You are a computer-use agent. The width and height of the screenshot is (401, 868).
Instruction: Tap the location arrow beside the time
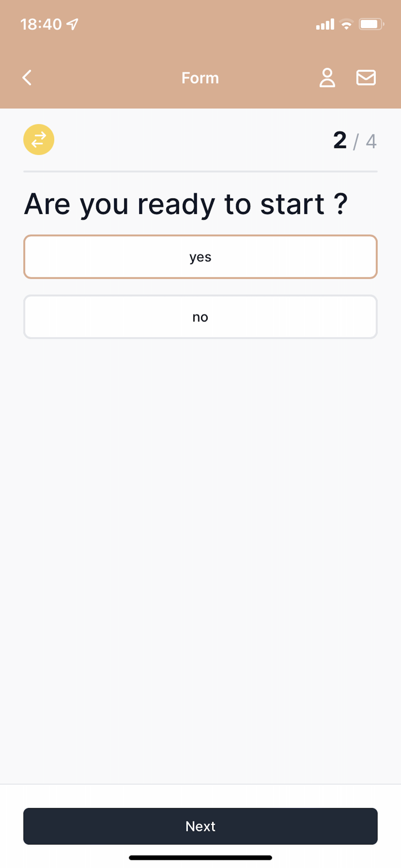72,24
